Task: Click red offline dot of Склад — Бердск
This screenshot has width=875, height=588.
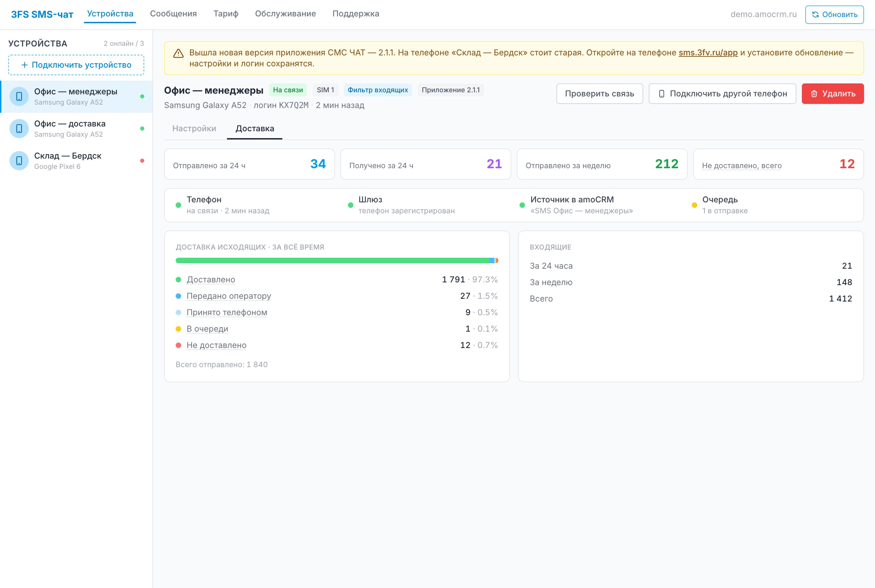Action: click(x=142, y=161)
